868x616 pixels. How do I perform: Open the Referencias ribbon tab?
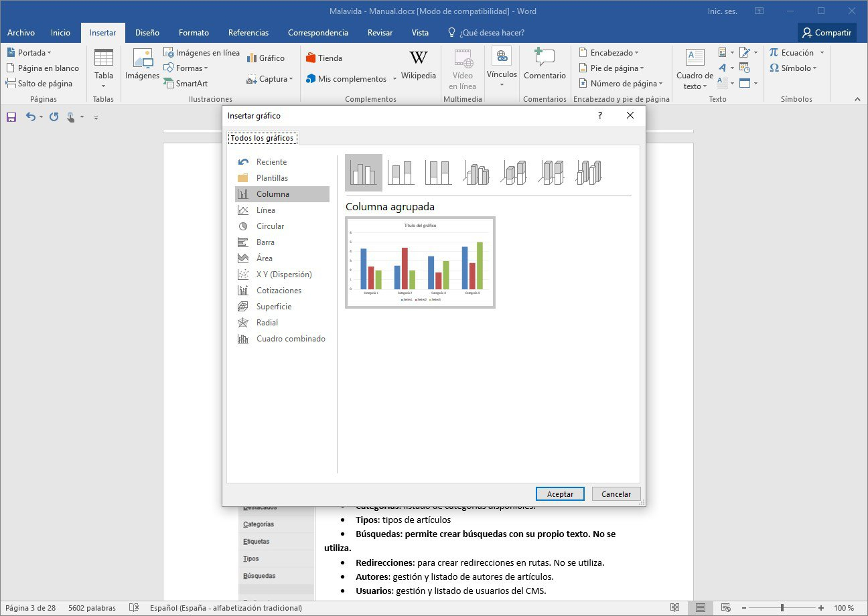point(248,33)
